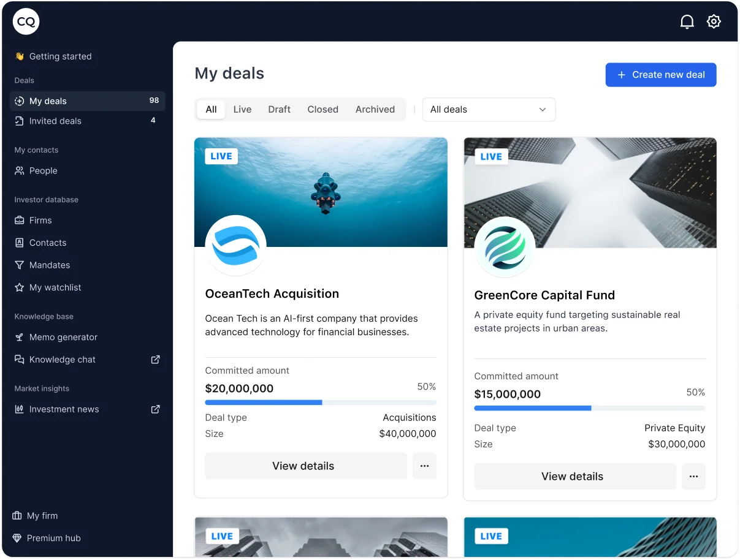
Task: Open the ellipsis menu on GreenCore Capital Fund
Action: [693, 476]
